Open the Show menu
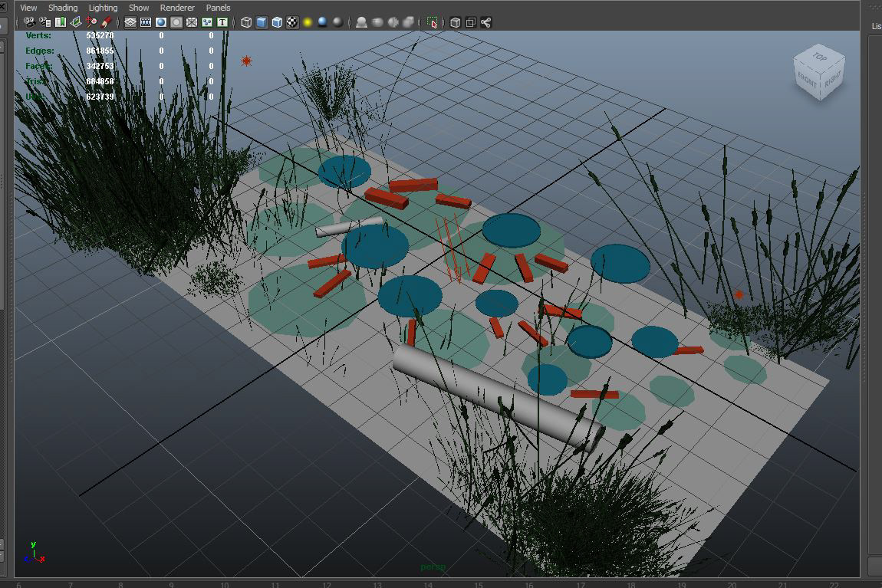The width and height of the screenshot is (882, 588). (x=139, y=8)
